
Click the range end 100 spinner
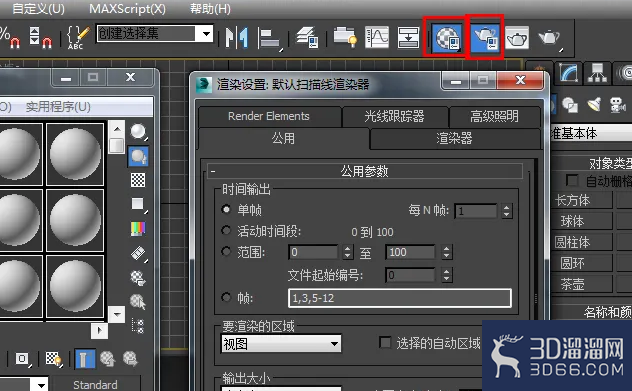pos(446,252)
